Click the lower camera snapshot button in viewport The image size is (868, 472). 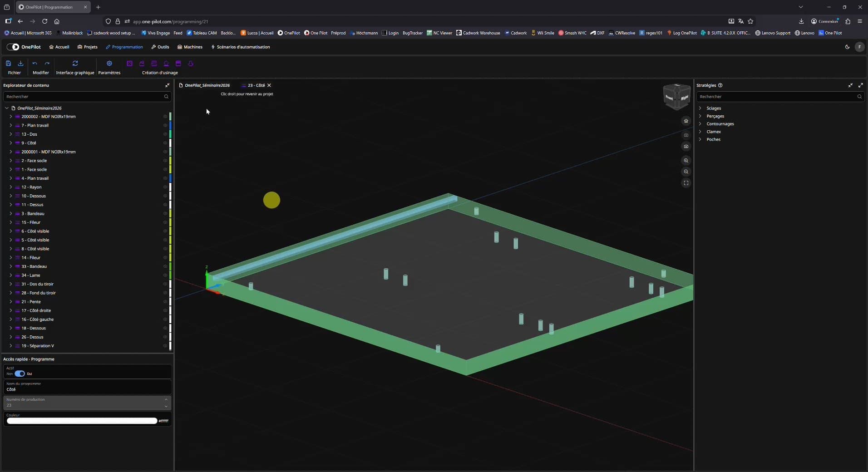[686, 146]
